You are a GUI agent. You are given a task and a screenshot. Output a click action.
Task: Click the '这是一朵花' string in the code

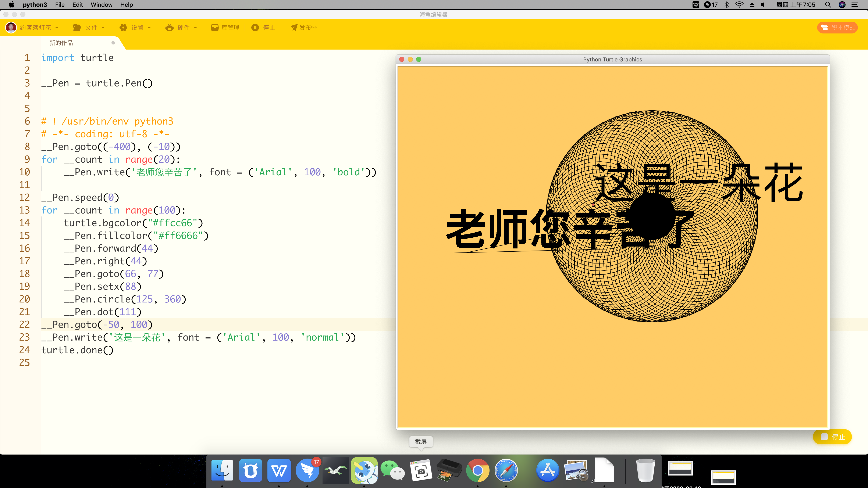(x=137, y=337)
